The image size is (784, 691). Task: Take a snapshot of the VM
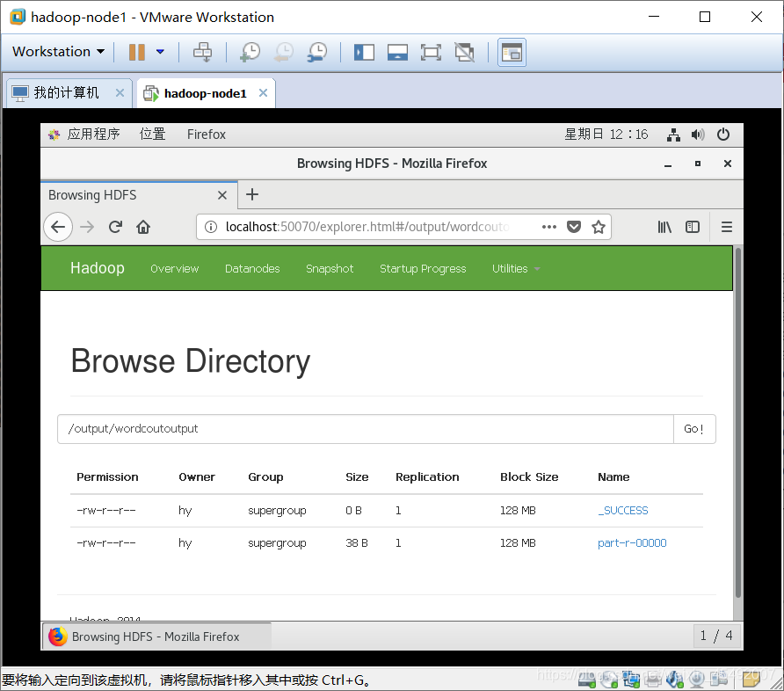(250, 52)
